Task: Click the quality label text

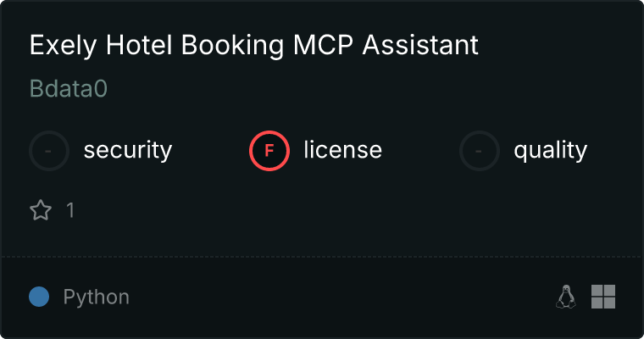Action: (x=550, y=151)
